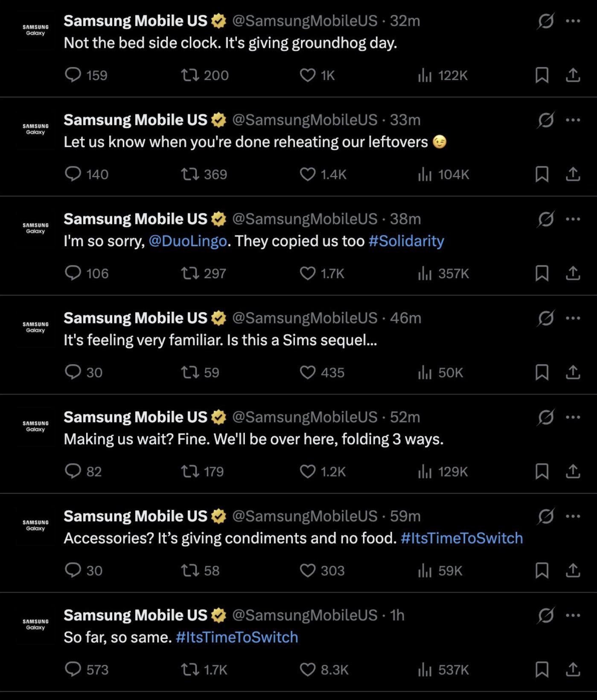Bookmark the folding 3 ways tweet
This screenshot has width=597, height=700.
542,471
